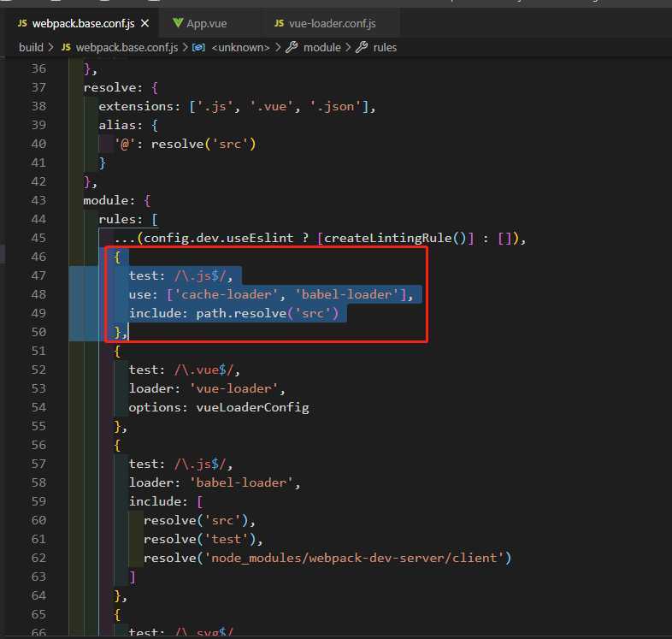Click line number 46 in the gutter
The height and width of the screenshot is (639, 672).
38,257
